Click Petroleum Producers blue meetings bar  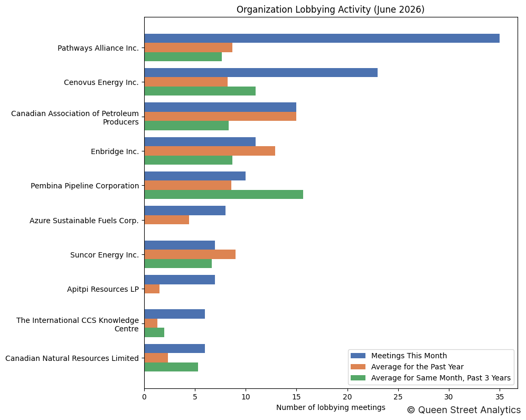(220, 107)
